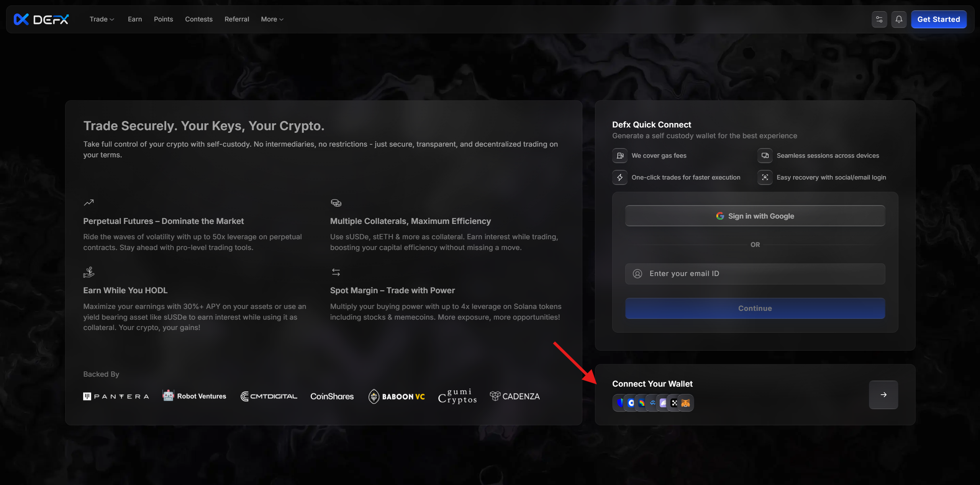Expand the More dropdown menu
The image size is (980, 485).
(x=272, y=19)
